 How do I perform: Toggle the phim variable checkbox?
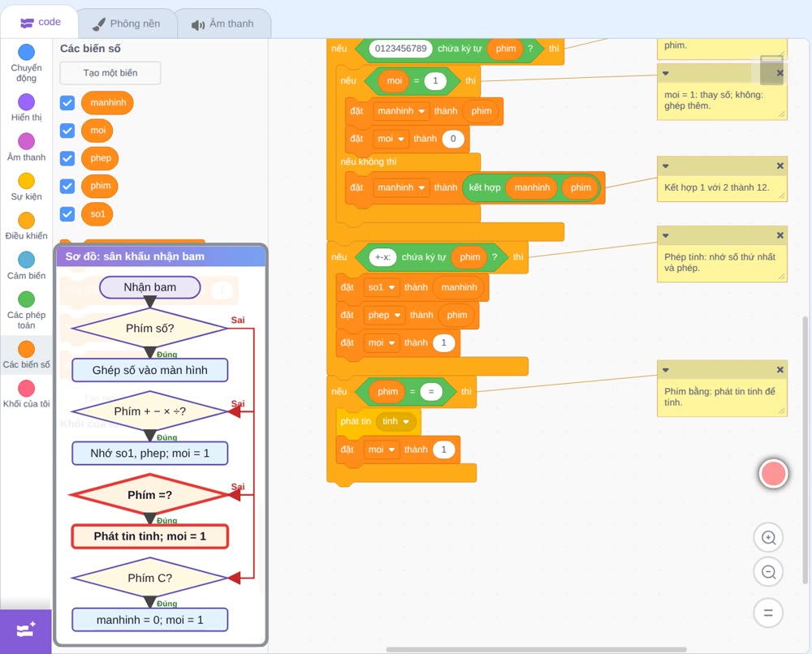coord(67,187)
